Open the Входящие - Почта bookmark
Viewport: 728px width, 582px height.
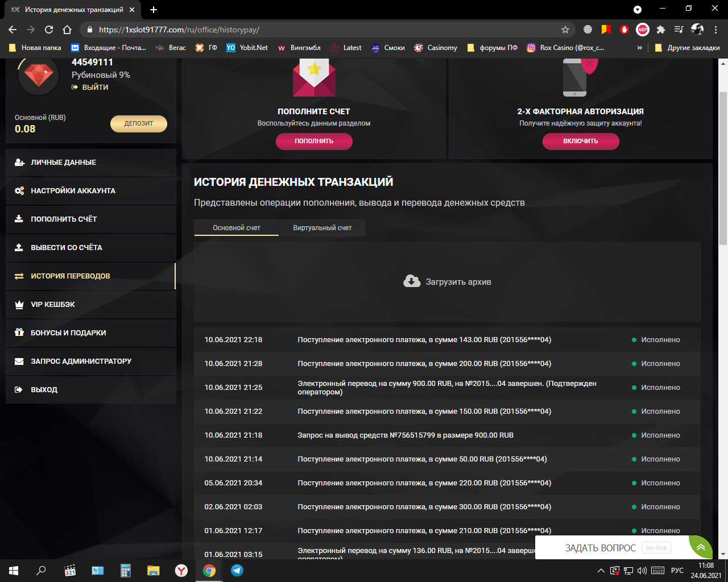point(109,48)
